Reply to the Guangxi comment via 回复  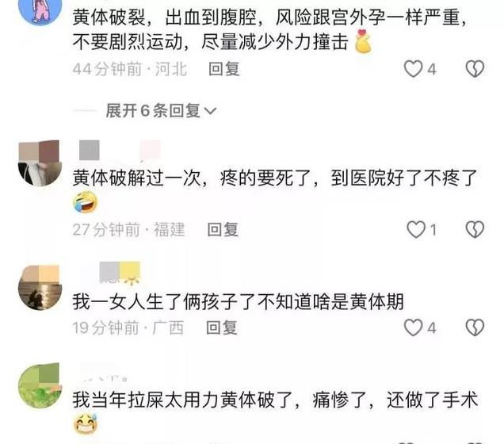coord(222,327)
